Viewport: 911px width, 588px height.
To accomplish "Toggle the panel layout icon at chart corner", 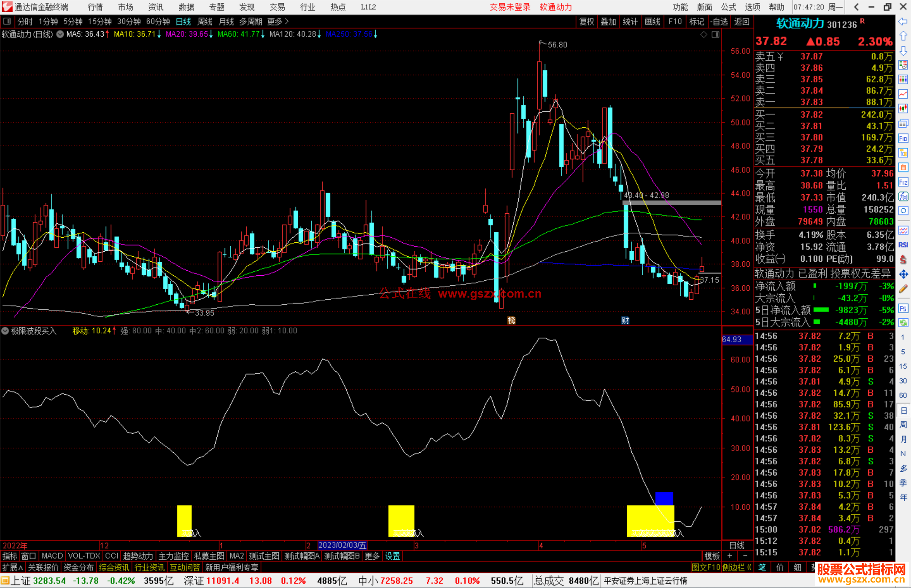I will click(x=715, y=35).
